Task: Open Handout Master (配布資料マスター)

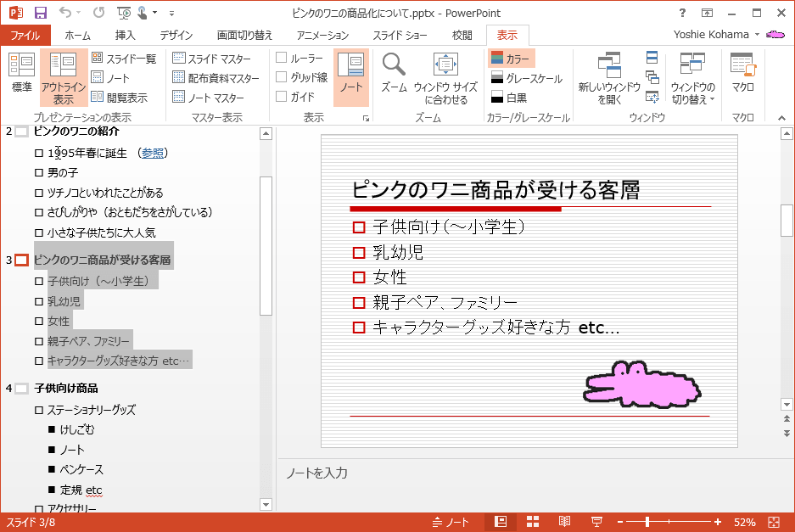Action: click(216, 78)
